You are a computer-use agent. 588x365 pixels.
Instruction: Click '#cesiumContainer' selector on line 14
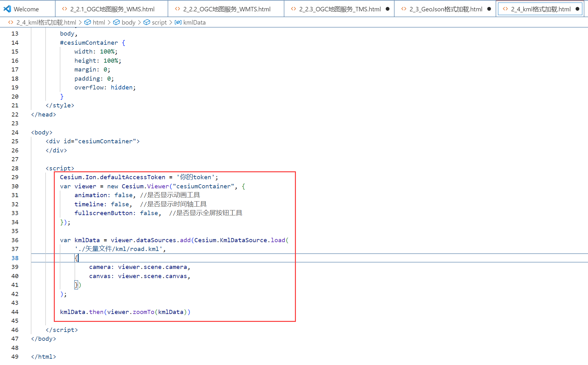89,43
